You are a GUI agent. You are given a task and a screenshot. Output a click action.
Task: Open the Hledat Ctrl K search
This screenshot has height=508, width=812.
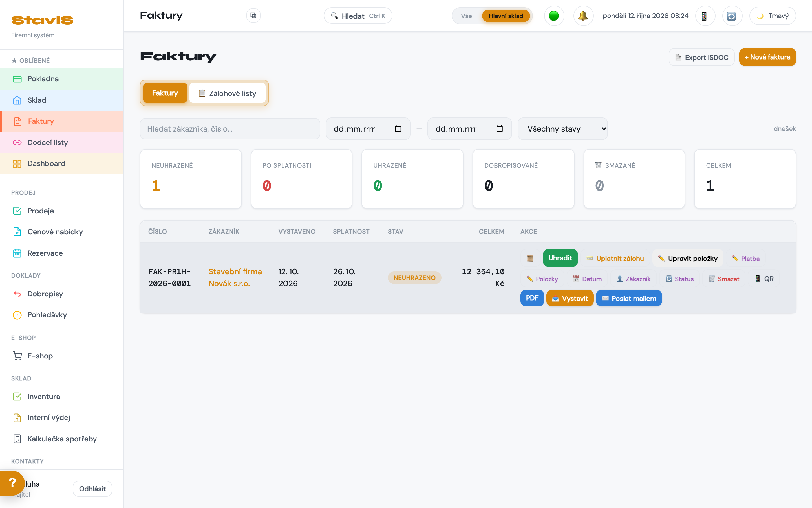tap(358, 16)
